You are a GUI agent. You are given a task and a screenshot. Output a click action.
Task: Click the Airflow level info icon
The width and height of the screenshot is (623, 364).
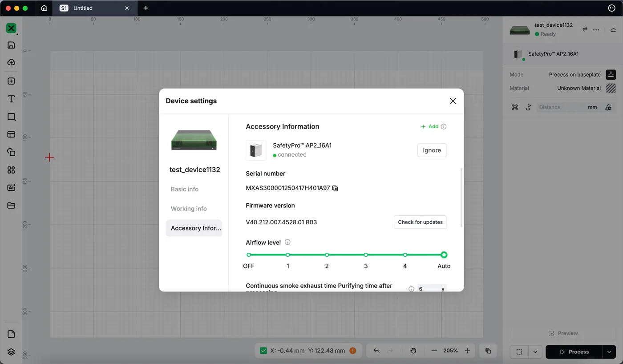click(x=287, y=243)
